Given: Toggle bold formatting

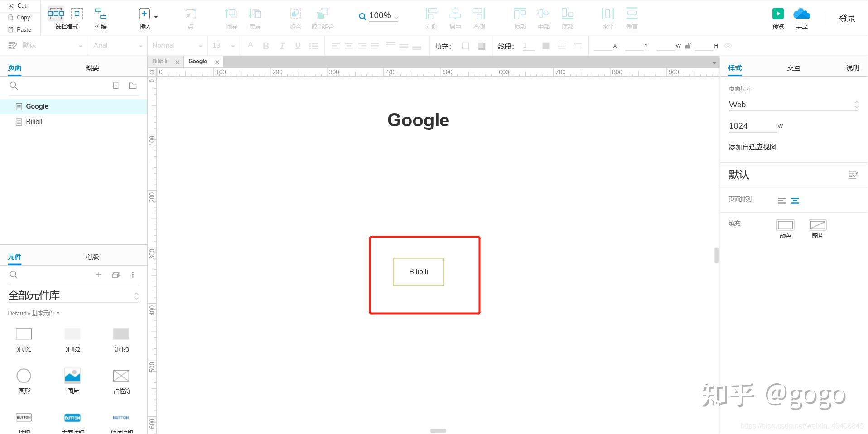Looking at the screenshot, I should click(x=266, y=46).
